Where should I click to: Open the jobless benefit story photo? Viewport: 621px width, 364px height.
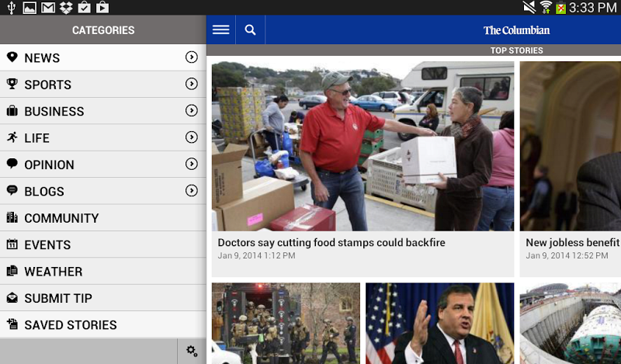[571, 146]
